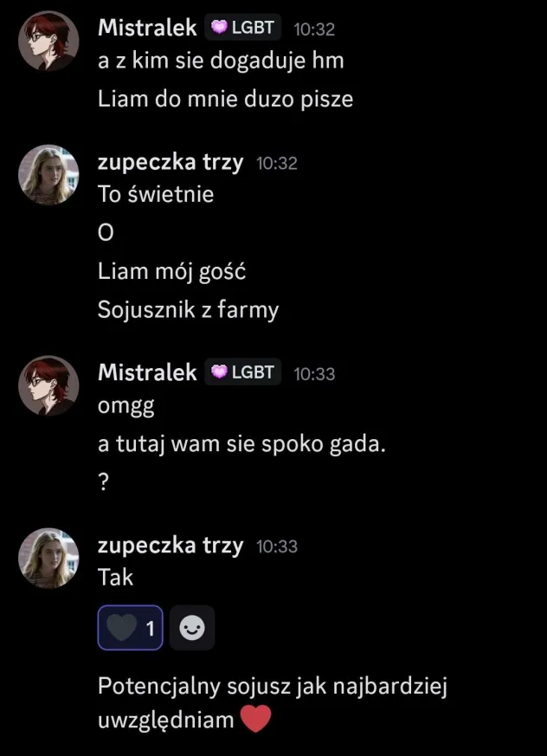Image resolution: width=547 pixels, height=756 pixels.
Task: Click the zupeczka trzy username above 'To świetnie'
Action: coord(171,162)
